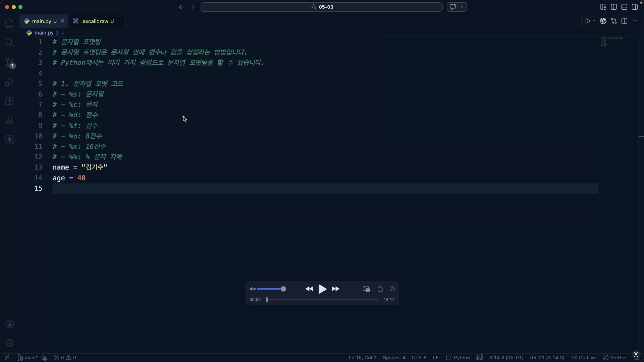The height and width of the screenshot is (362, 644).
Task: Open the Extensions panel
Action: tap(9, 101)
